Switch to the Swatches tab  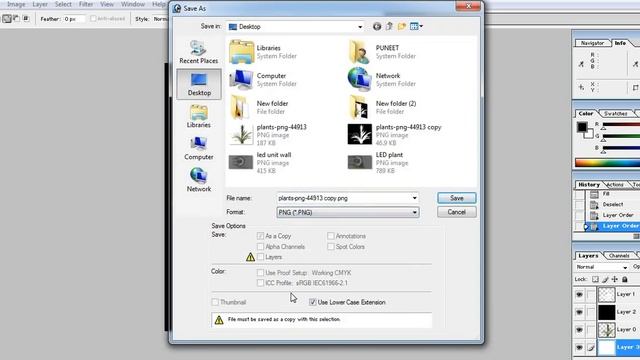click(x=616, y=113)
